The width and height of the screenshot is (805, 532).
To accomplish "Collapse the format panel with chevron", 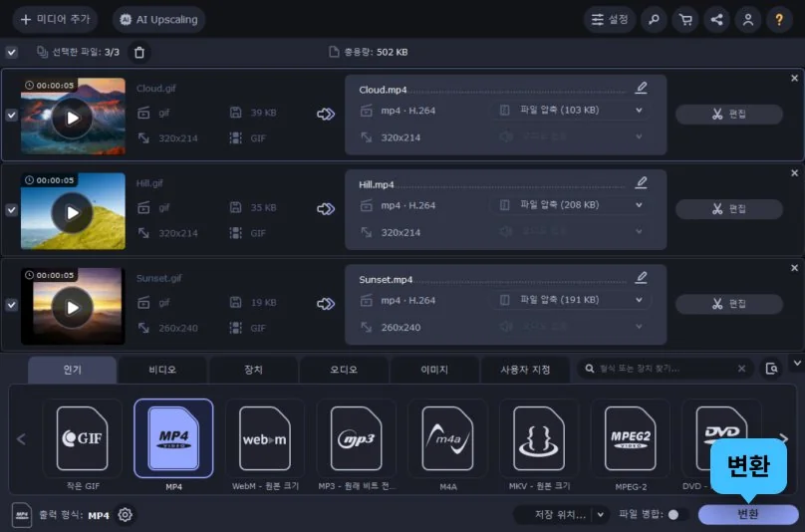I will [797, 363].
